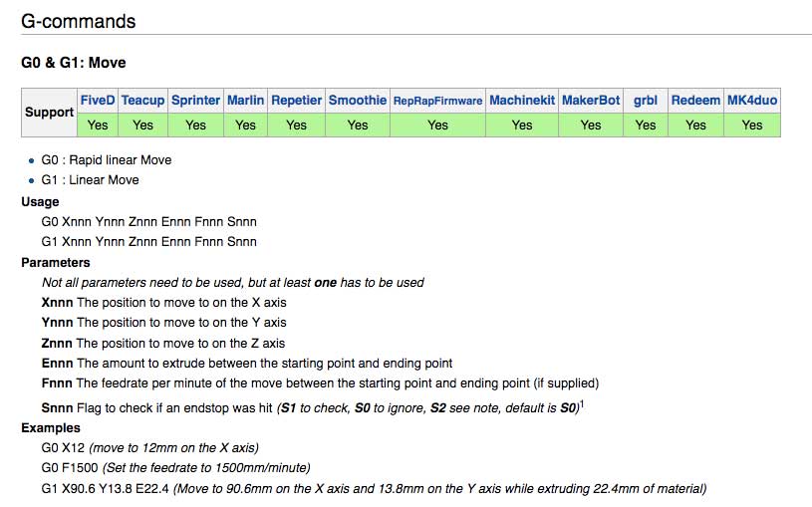
Task: Click the G-commands section heading
Action: pyautogui.click(x=78, y=21)
